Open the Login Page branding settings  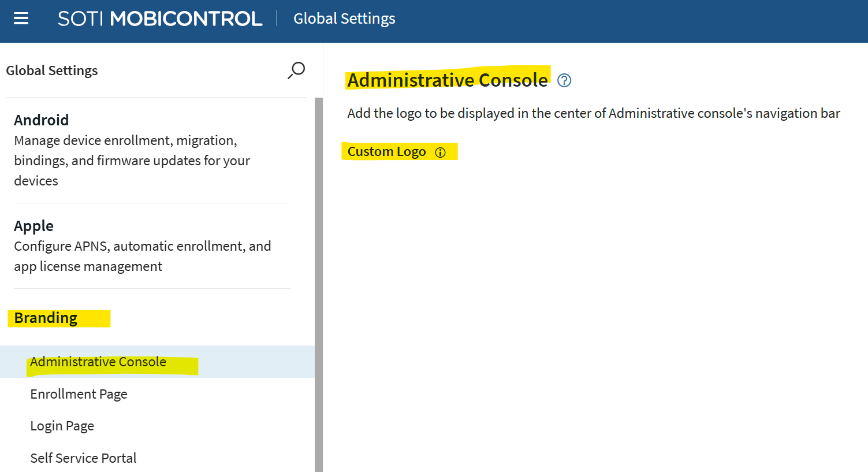click(62, 426)
